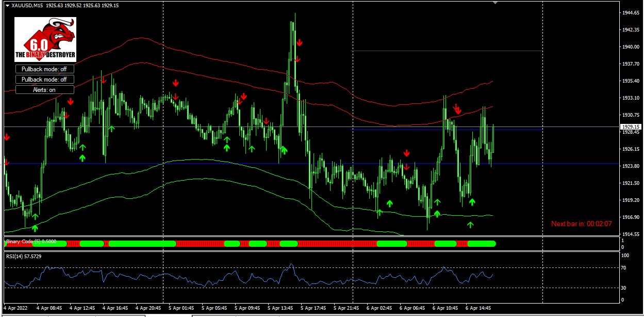Select the red down arrow beside the tallest price spike
The image size is (644, 317).
coord(299,43)
